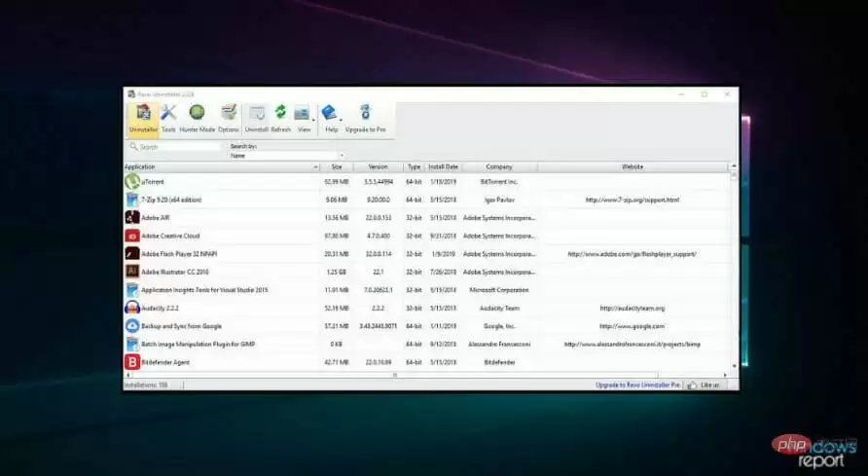Click the Revo Uninstaller title bar icon
This screenshot has height=476, width=868.
131,94
